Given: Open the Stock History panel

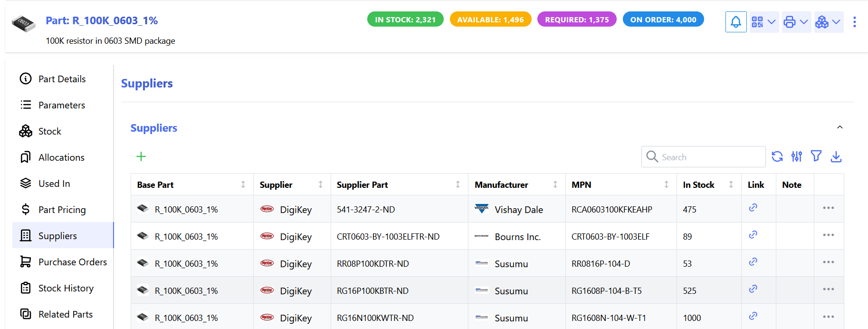Looking at the screenshot, I should 66,288.
